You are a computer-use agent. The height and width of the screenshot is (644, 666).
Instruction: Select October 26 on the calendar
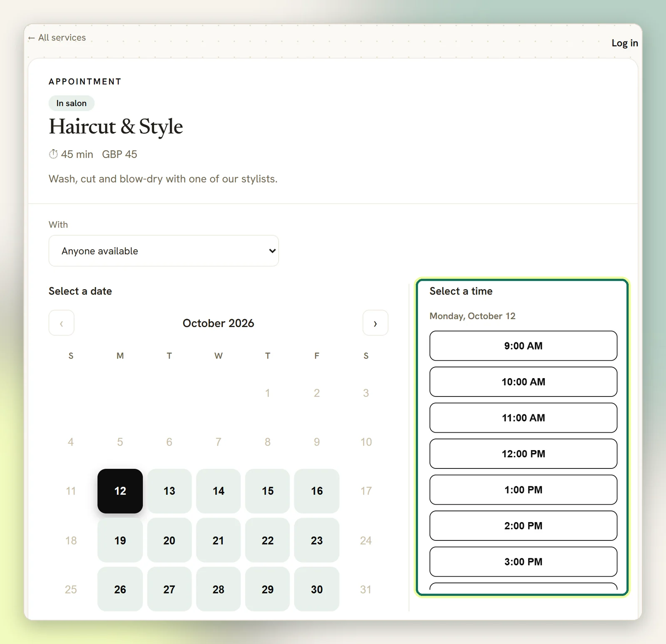click(x=120, y=589)
